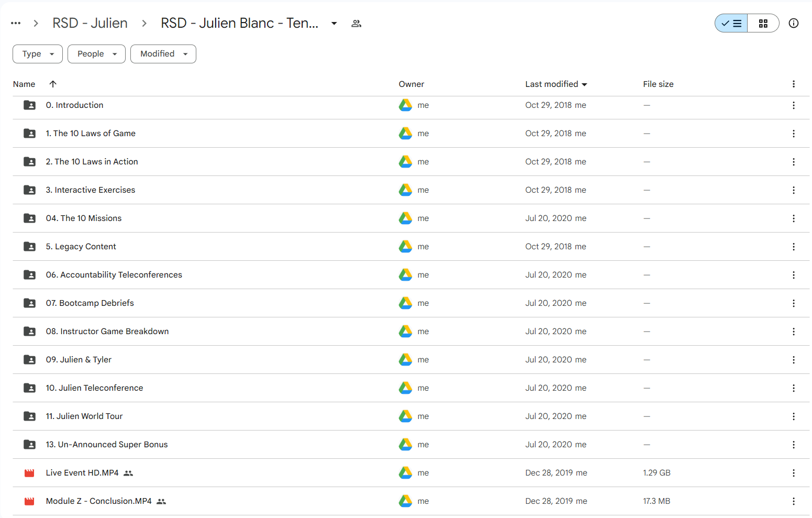Select the 0. Introduction folder name
The image size is (812, 518).
(x=75, y=105)
